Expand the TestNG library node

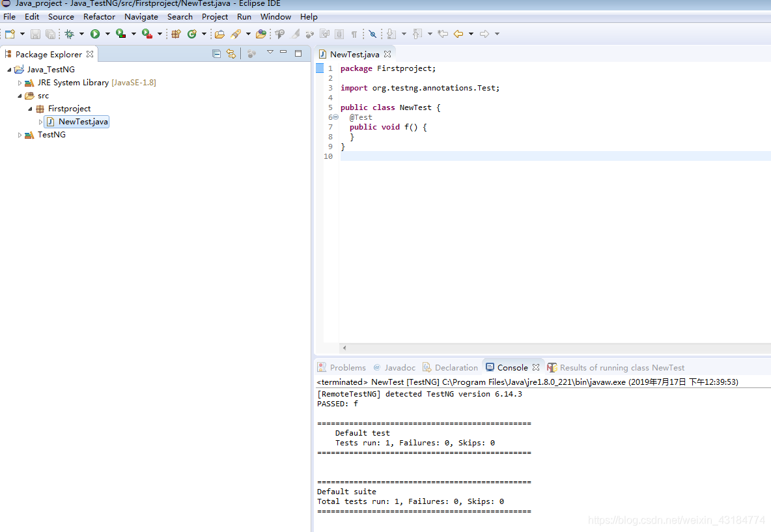tap(20, 135)
